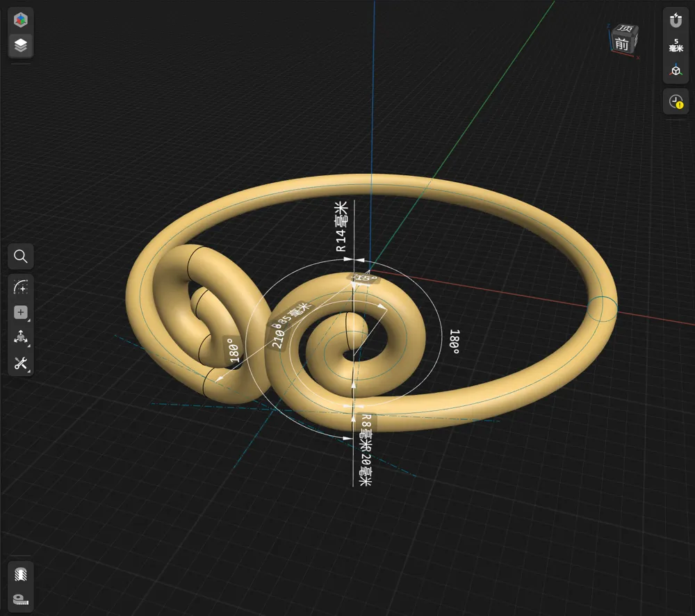Open the striped visualization icon bottom-left
695x616 pixels.
[21, 574]
